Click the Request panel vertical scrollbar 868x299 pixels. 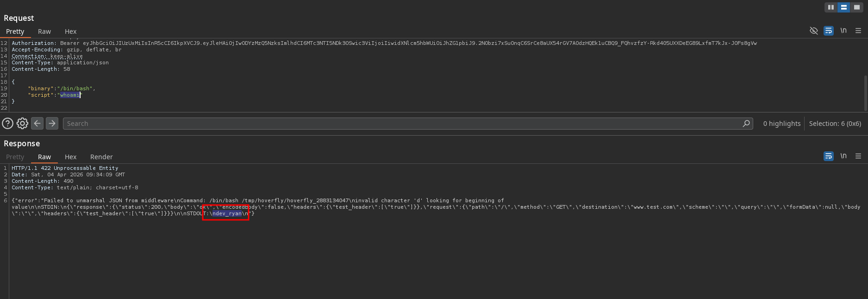tap(865, 93)
